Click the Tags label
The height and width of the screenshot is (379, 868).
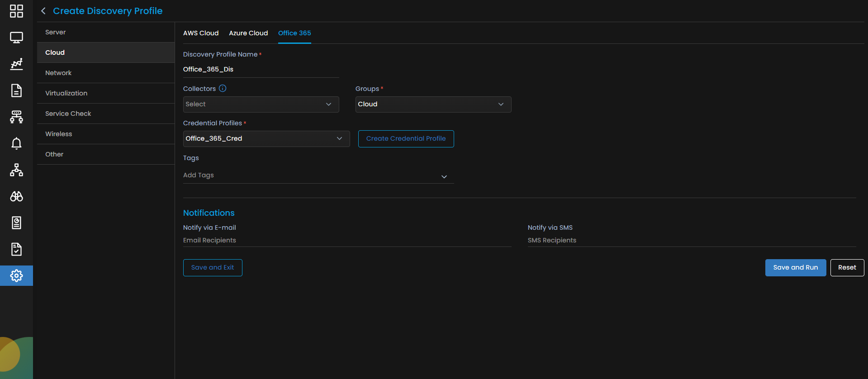pyautogui.click(x=191, y=158)
